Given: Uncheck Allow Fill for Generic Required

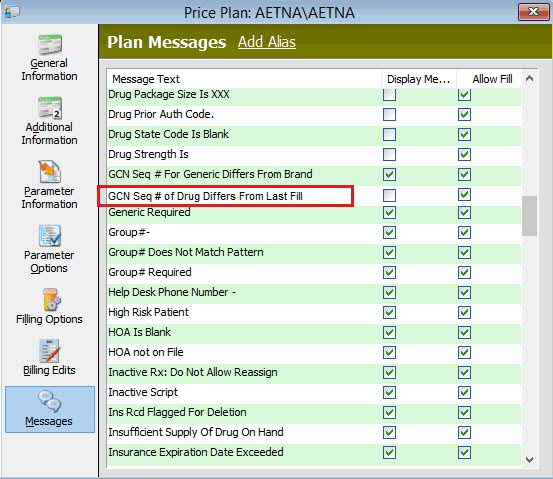Looking at the screenshot, I should (x=464, y=213).
